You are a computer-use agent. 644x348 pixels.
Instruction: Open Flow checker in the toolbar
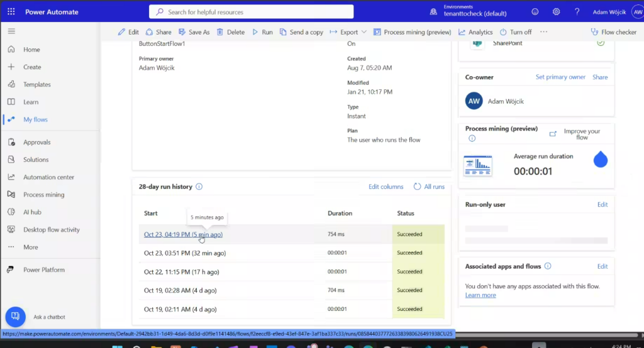point(614,32)
